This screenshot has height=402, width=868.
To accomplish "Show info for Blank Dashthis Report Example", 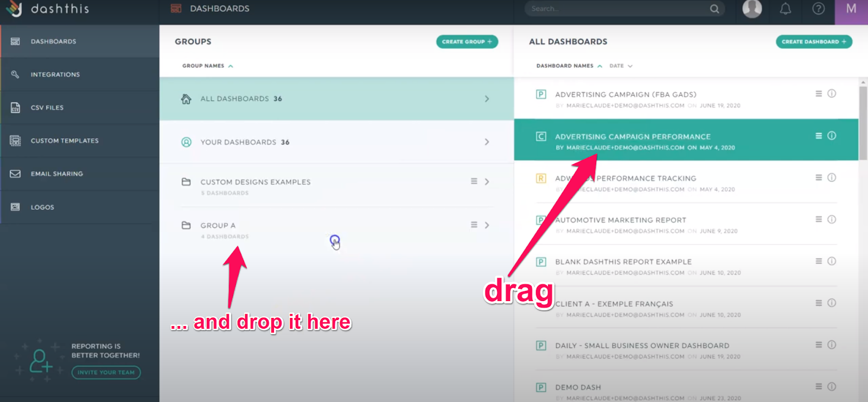I will [x=832, y=261].
